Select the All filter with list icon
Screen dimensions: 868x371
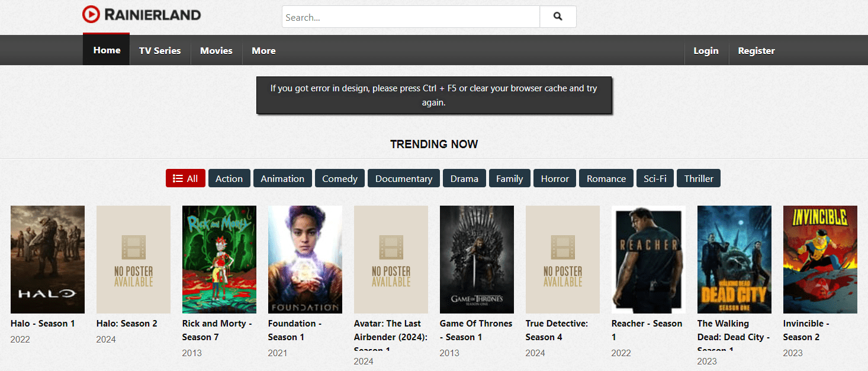[185, 178]
